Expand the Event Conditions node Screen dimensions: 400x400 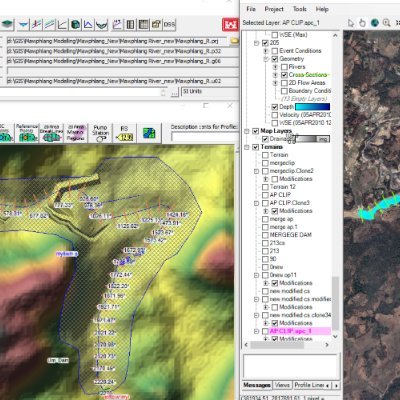pyautogui.click(x=266, y=51)
